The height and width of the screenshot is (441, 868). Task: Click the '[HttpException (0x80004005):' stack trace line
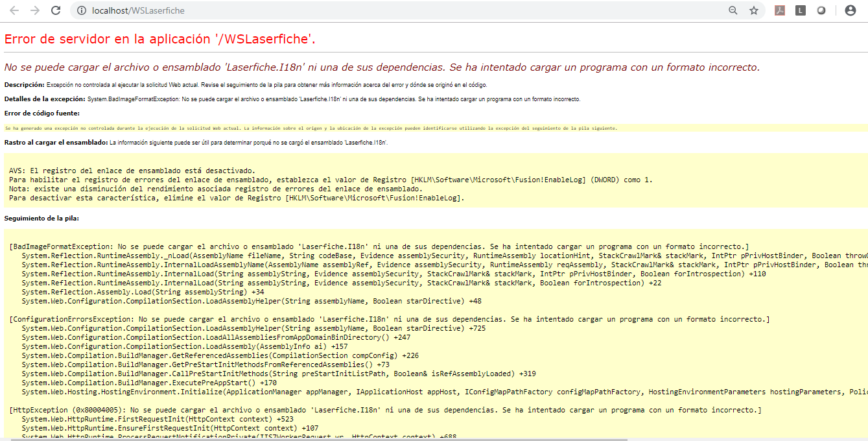pyautogui.click(x=386, y=410)
